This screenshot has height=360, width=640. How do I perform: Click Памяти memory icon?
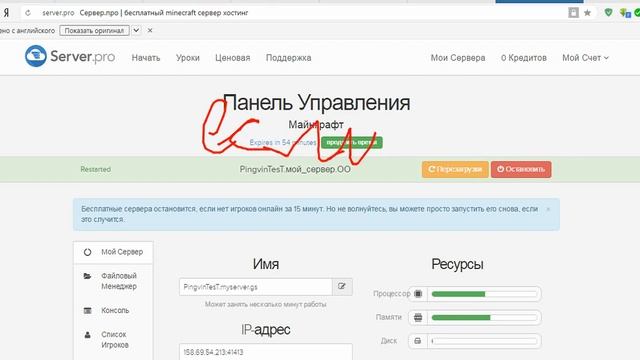click(418, 317)
